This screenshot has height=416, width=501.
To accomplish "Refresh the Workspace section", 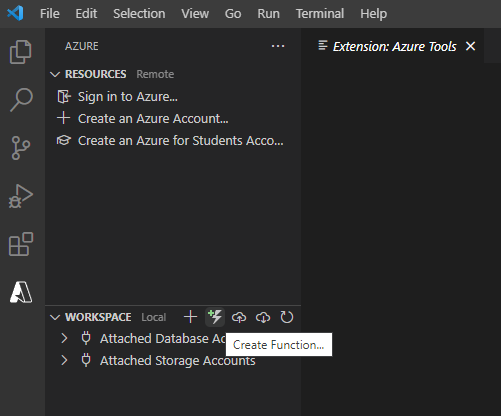I will pyautogui.click(x=287, y=317).
